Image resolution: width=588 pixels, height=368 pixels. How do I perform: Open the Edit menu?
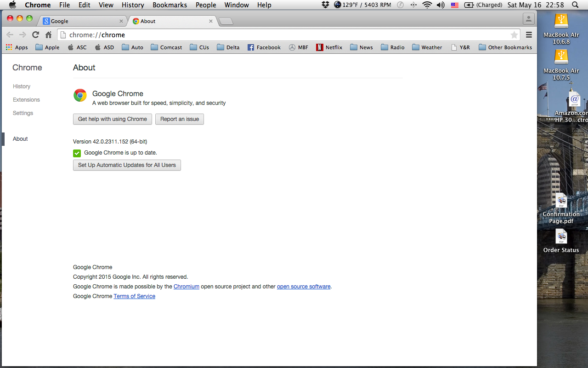(x=84, y=5)
